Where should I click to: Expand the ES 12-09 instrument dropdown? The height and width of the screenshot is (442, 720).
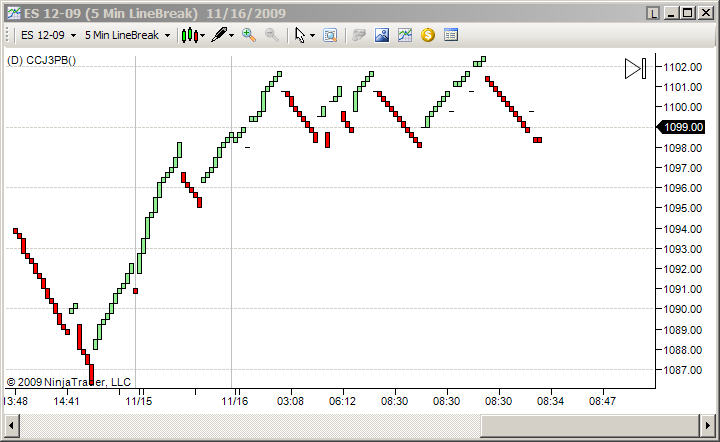pyautogui.click(x=73, y=36)
